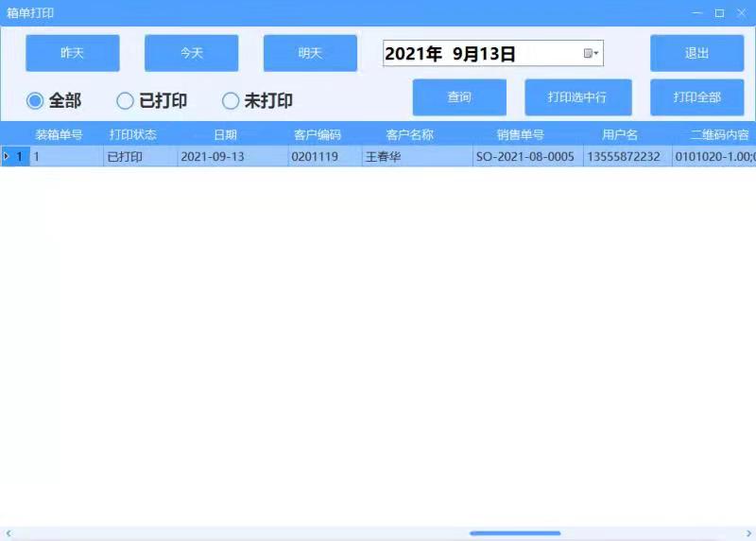Select the cell SO-2021-08-0005
This screenshot has height=541, width=756.
[525, 156]
